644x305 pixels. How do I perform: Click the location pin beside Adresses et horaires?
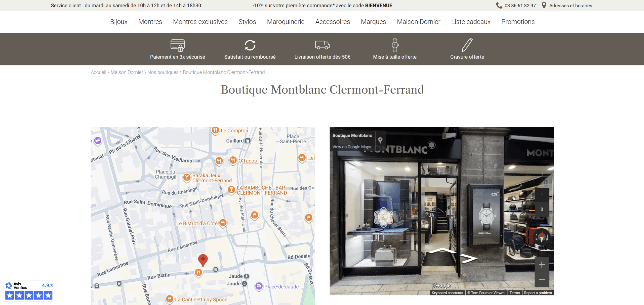coord(544,6)
